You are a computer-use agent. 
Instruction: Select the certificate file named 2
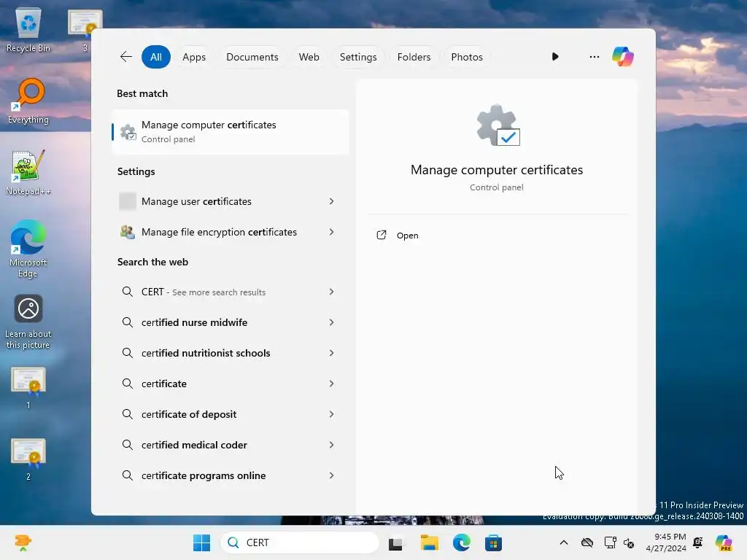[x=28, y=459]
